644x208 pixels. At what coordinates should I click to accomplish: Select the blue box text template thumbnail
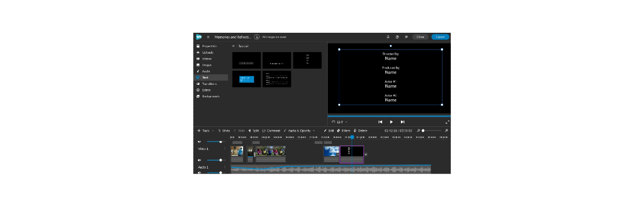[x=247, y=79]
